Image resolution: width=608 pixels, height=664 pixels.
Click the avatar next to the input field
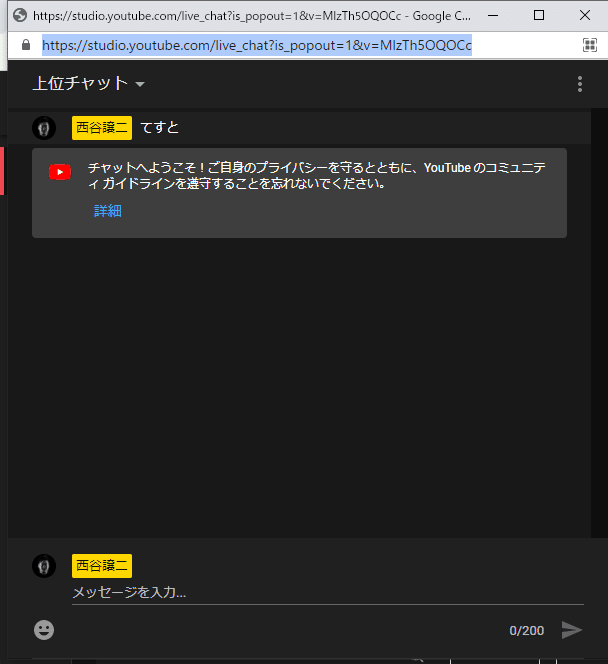[x=44, y=566]
